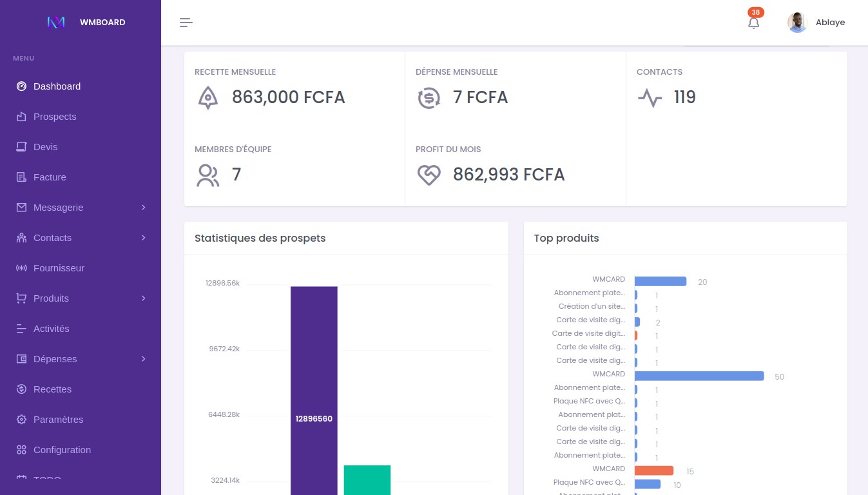Expand the Messagerie submenu chevron
The height and width of the screenshot is (495, 868).
(x=144, y=208)
